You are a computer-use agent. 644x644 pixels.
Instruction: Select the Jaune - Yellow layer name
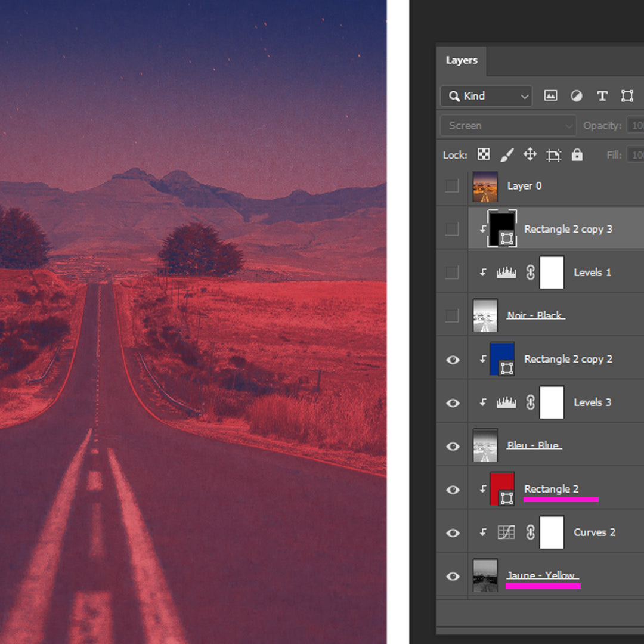pos(541,576)
